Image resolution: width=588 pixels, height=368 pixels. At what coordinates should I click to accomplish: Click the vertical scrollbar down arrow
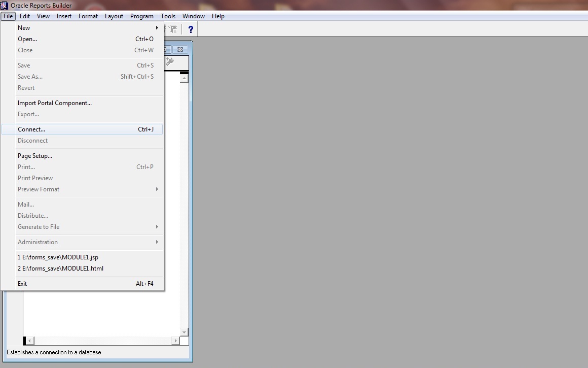point(184,332)
